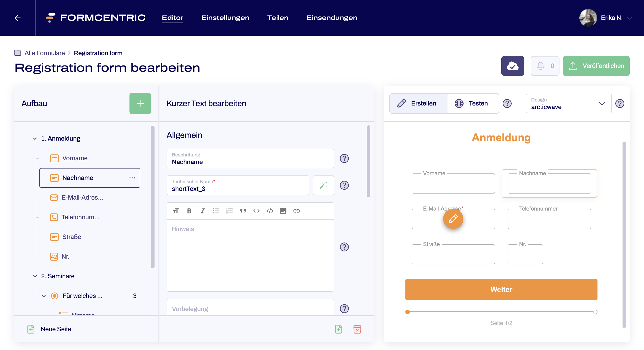
Task: Toggle bold formatting in hint editor
Action: [189, 211]
